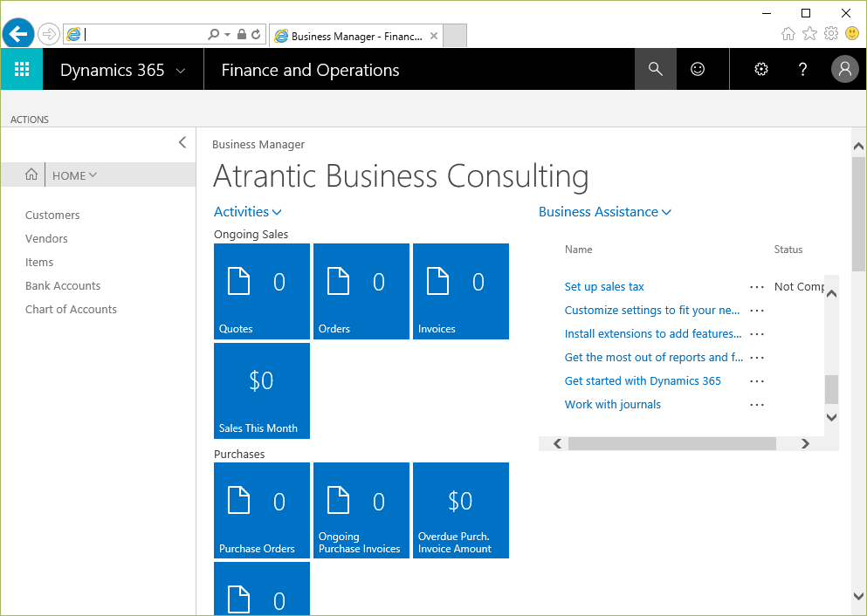Open the ellipsis menu for Install extensions
867x616 pixels.
click(757, 334)
